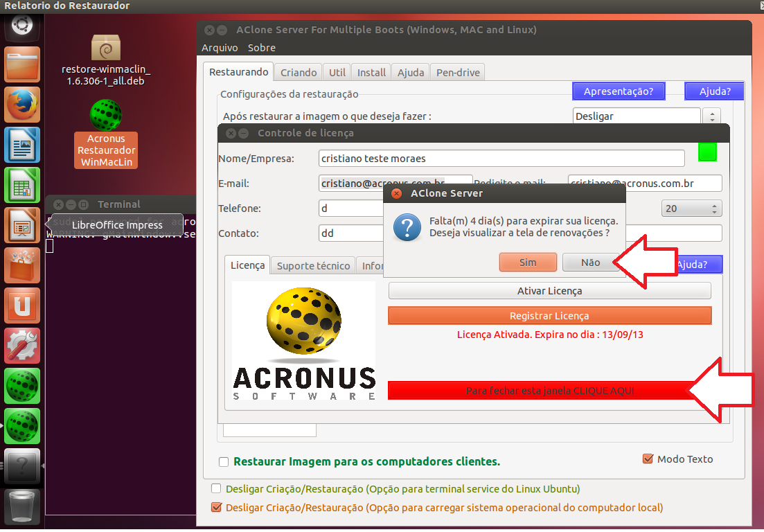Close the main AClone Server window
The height and width of the screenshot is (532, 764).
[209, 30]
